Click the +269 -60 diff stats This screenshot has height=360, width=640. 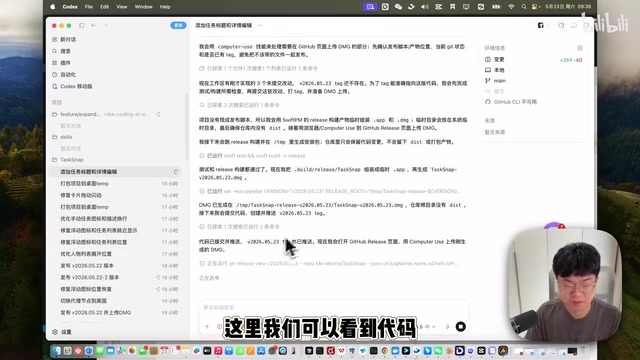pyautogui.click(x=571, y=60)
